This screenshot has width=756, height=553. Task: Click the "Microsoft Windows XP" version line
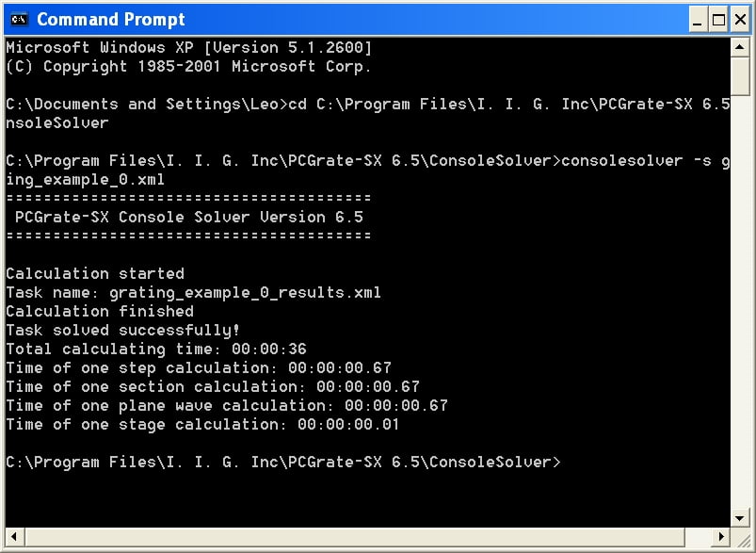coord(188,48)
